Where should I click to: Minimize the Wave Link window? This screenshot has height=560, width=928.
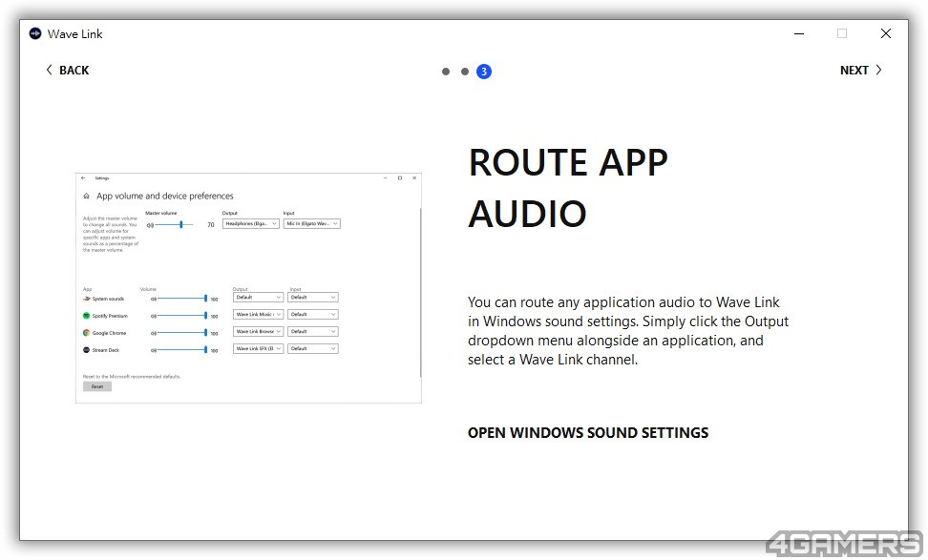click(x=799, y=33)
